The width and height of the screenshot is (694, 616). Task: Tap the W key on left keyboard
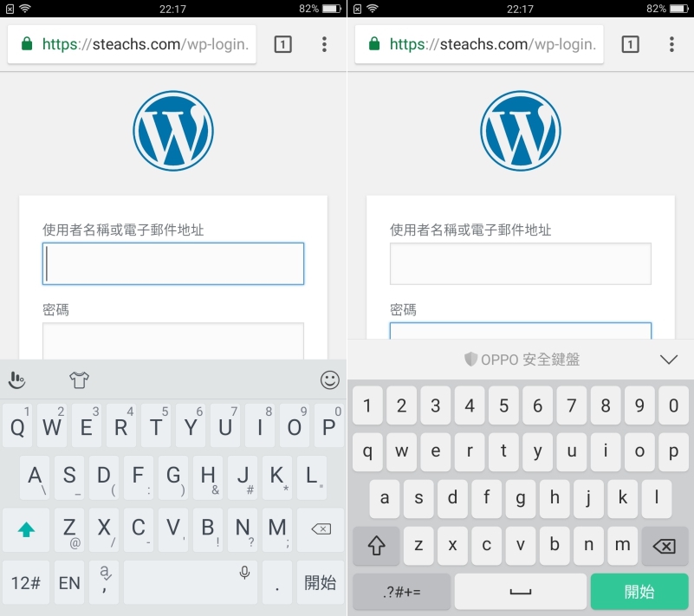pyautogui.click(x=52, y=425)
